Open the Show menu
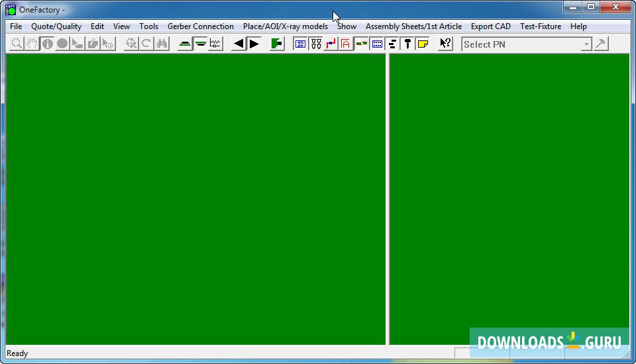Screen dimensions: 636x364 click(346, 26)
